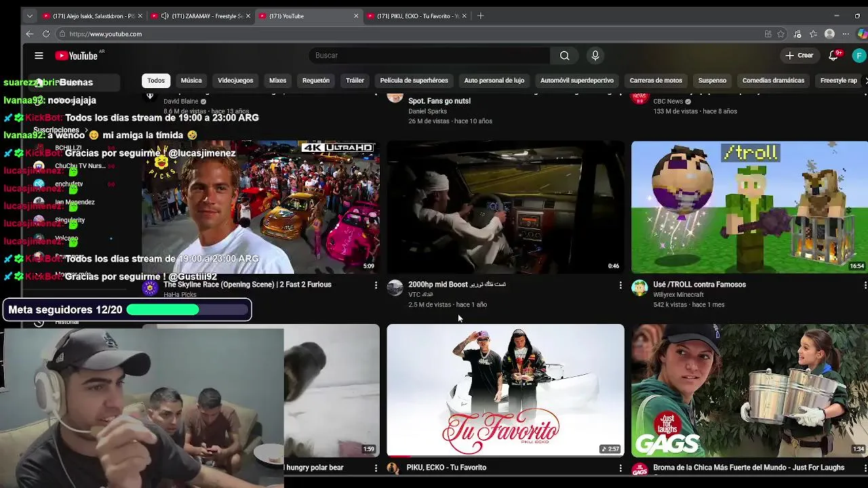Screen dimensions: 868x488
Task: Open VTC channel avatar
Action: point(395,288)
